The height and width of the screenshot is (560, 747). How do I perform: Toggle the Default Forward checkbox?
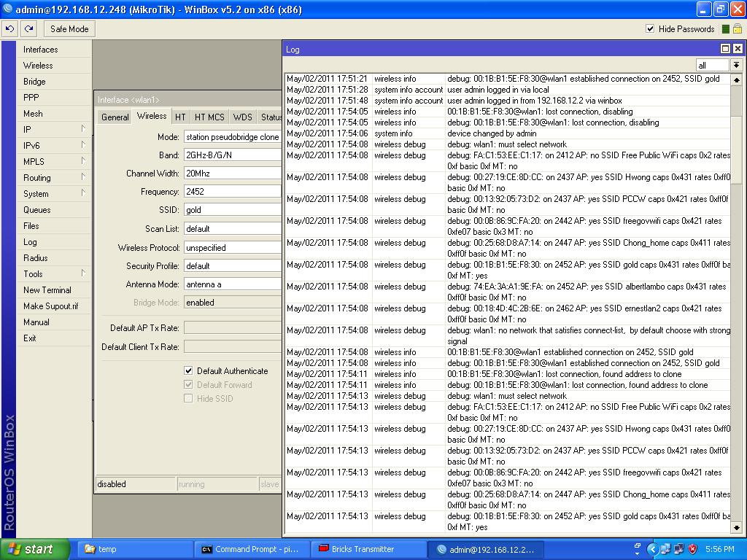coord(188,384)
